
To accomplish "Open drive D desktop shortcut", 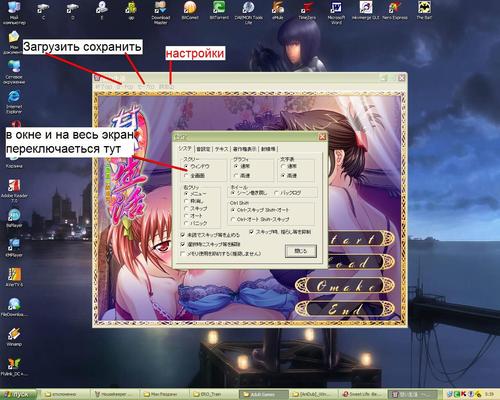I will 72,11.
